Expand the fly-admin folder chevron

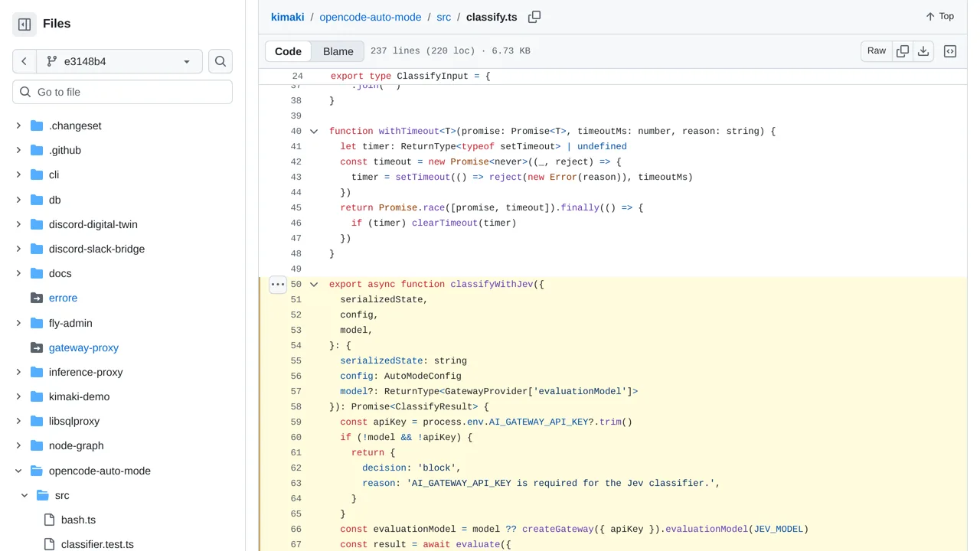(x=18, y=323)
